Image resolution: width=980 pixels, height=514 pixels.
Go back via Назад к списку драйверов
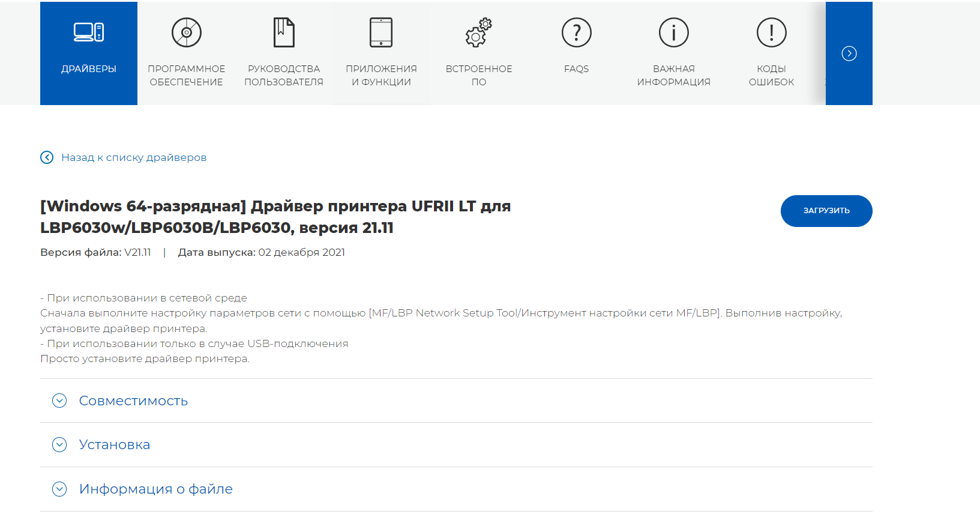(134, 157)
